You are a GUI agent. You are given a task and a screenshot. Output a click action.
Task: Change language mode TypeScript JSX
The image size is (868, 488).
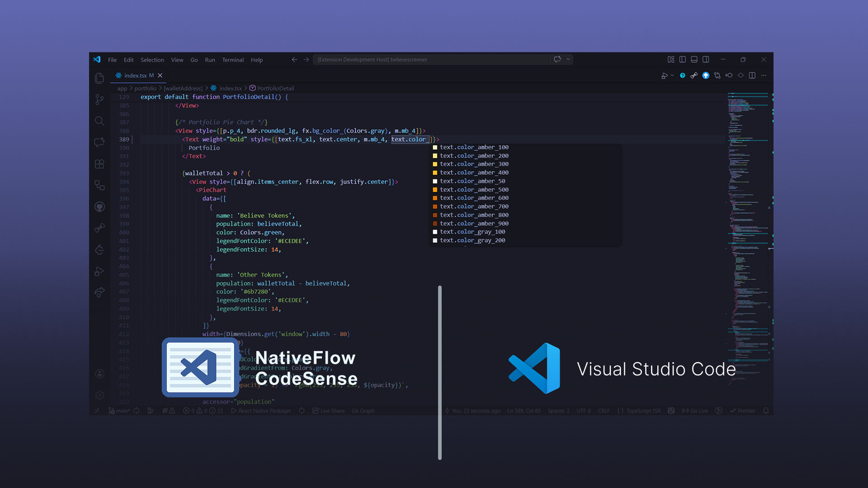click(639, 411)
